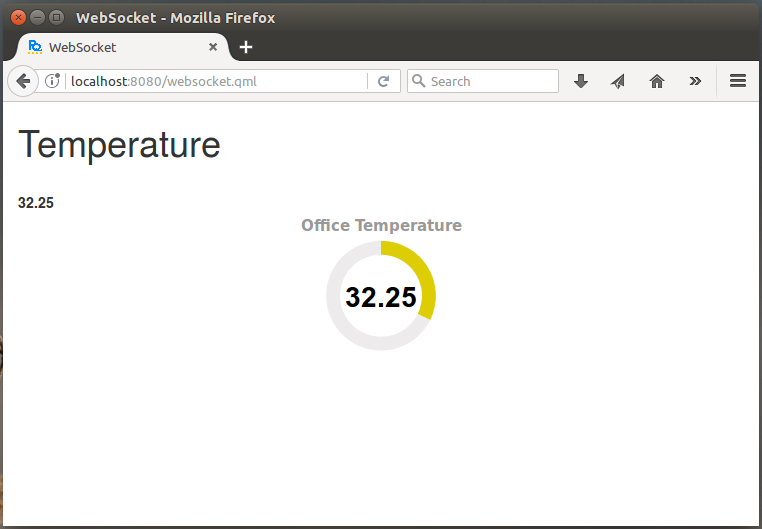
Task: Click inside the Search input field
Action: point(490,81)
